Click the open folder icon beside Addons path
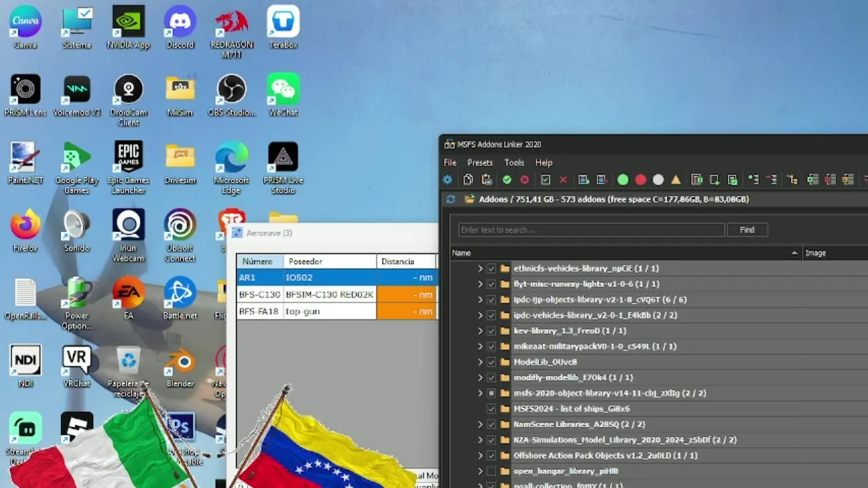Screen dimensions: 868x488 tap(469, 199)
